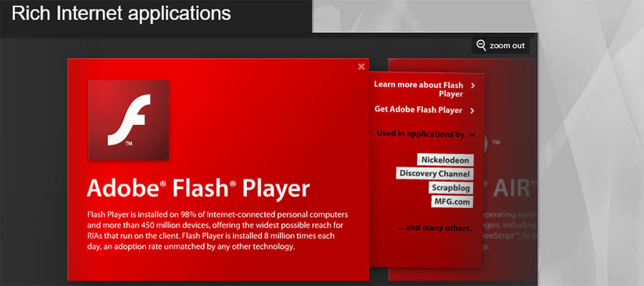
Task: Collapse the Used in applications by chevron
Action: 472,134
